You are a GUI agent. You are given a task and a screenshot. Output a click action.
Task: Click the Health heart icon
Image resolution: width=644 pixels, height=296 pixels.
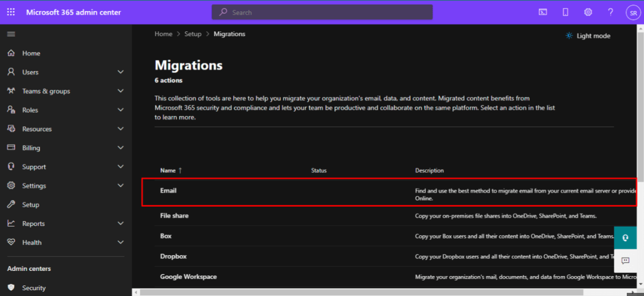coord(11,242)
